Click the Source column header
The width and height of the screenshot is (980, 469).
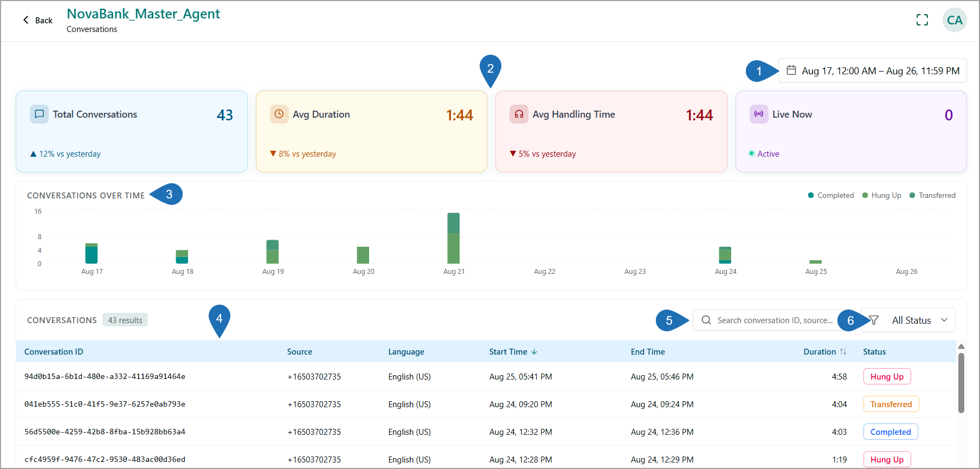tap(300, 352)
